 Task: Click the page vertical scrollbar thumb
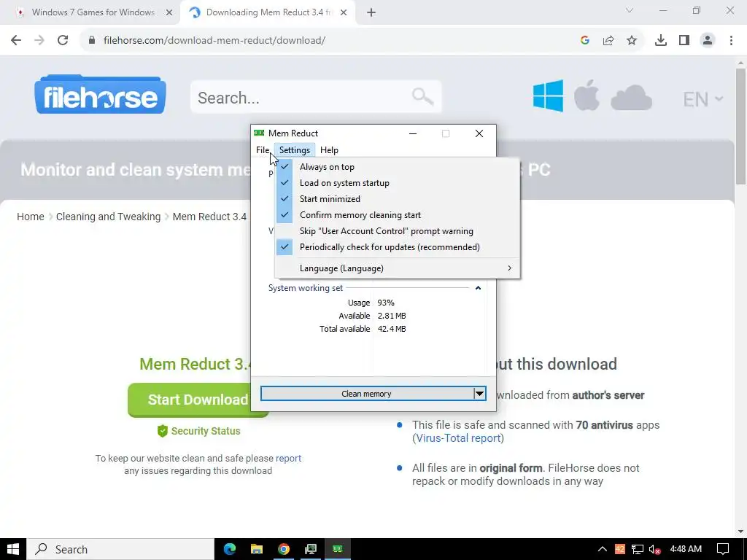coord(740,126)
